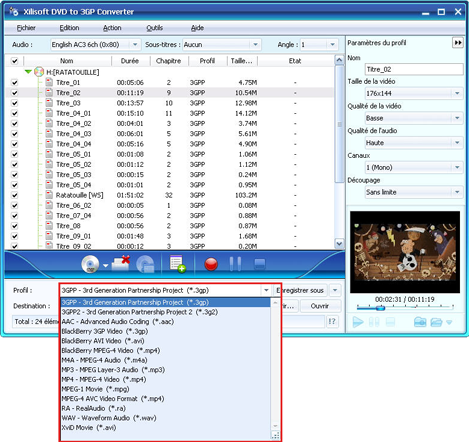The width and height of the screenshot is (469, 442).
Task: Click the Profil combo box arrow
Action: pyautogui.click(x=266, y=290)
